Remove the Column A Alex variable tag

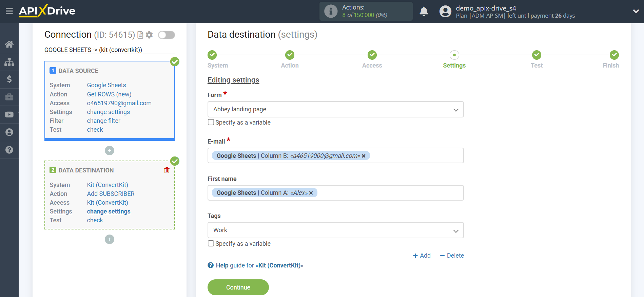coord(311,193)
